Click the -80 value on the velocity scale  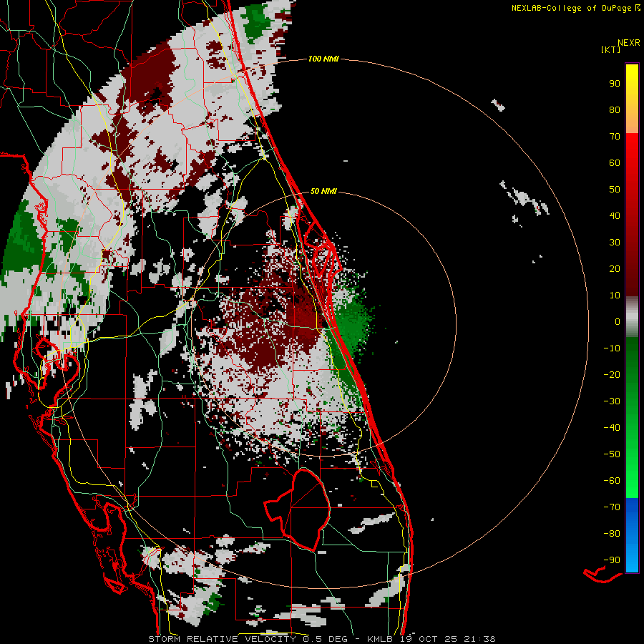[x=612, y=534]
